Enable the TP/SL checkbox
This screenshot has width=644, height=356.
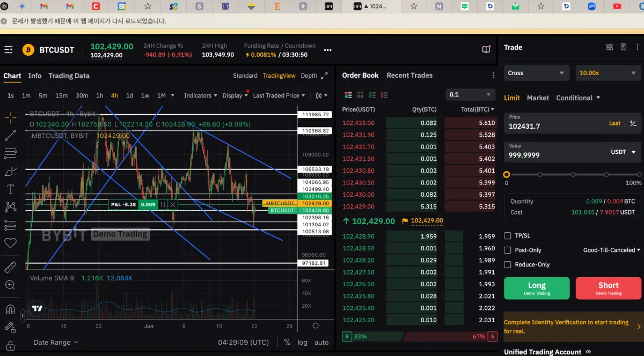(508, 236)
